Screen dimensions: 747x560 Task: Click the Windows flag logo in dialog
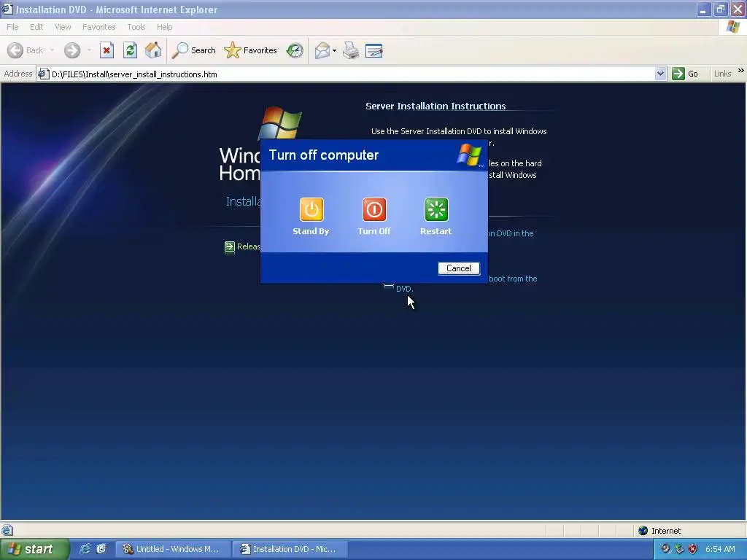coord(469,155)
